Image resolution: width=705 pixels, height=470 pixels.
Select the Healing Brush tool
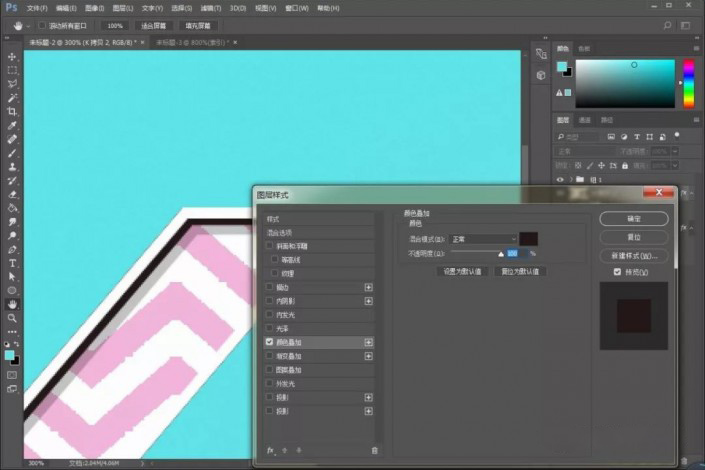click(x=12, y=139)
